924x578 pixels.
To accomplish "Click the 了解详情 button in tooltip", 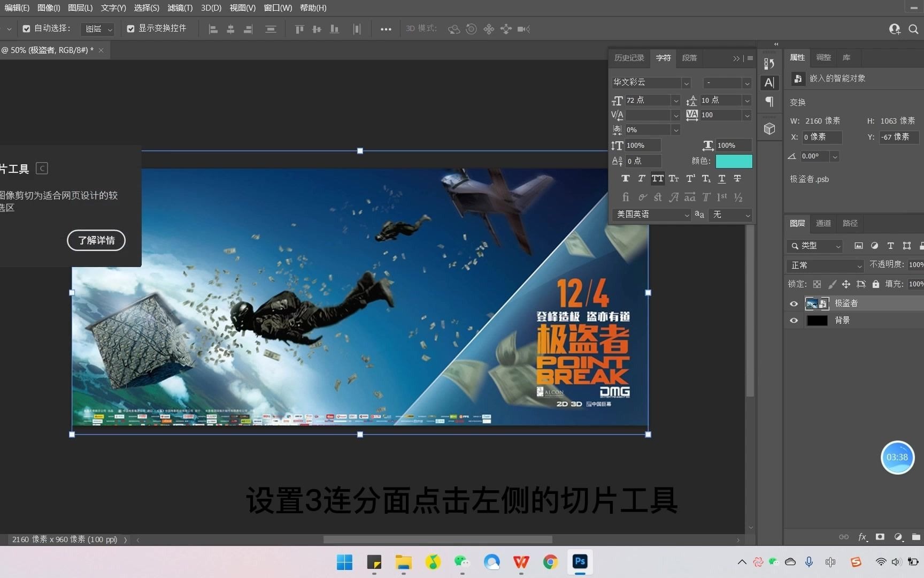I will click(x=96, y=240).
